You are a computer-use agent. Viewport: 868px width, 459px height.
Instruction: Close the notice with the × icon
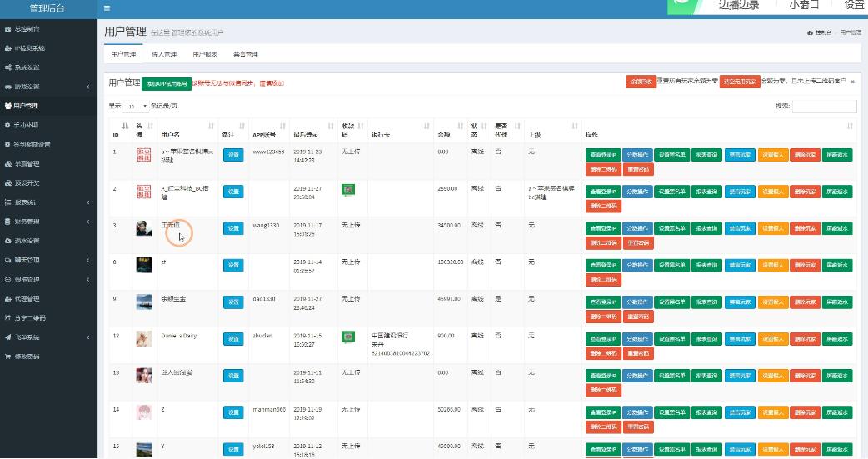[x=852, y=82]
